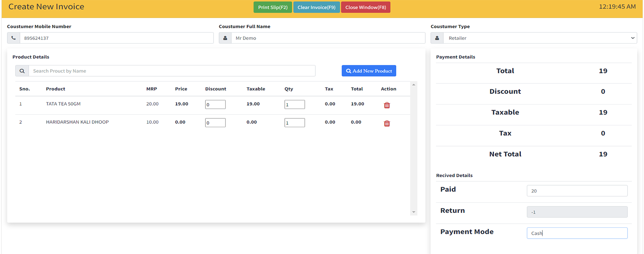Click the user icon beside Mr Demo

[x=225, y=38]
